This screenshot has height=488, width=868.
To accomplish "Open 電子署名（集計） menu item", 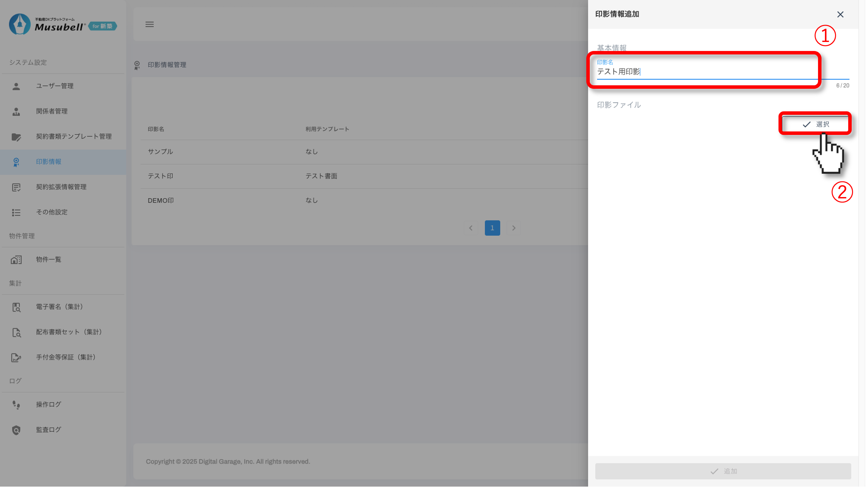I will (59, 307).
